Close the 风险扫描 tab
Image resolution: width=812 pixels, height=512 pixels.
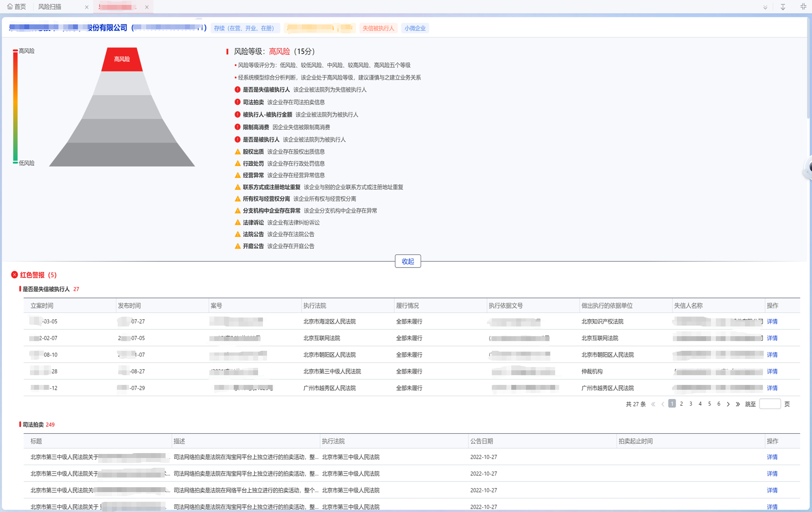86,7
